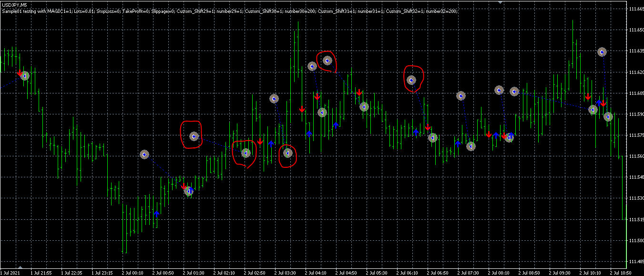644x276 pixels.
Task: Click the red-circled trade marker near 111.575
Action: tap(194, 136)
